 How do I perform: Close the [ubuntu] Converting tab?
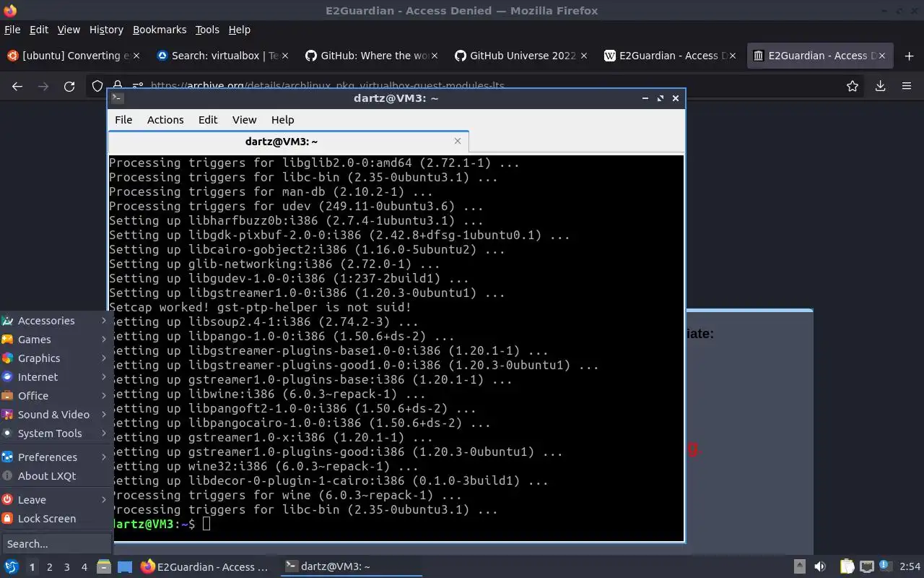pos(136,56)
